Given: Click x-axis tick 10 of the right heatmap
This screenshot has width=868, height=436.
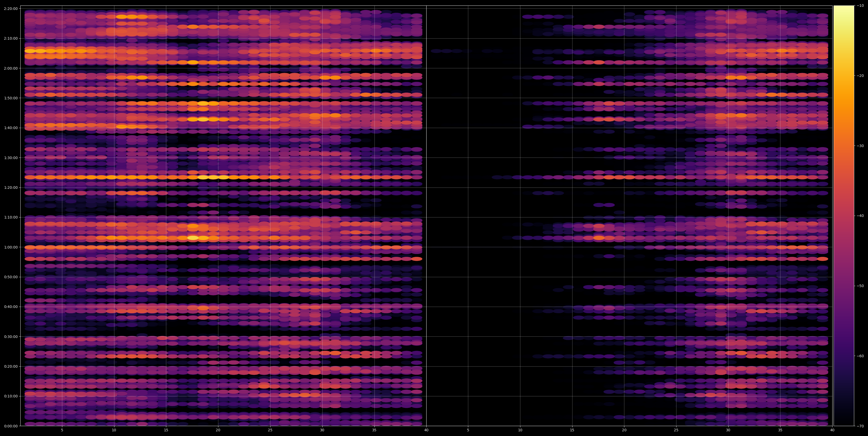Looking at the screenshot, I should (x=520, y=430).
